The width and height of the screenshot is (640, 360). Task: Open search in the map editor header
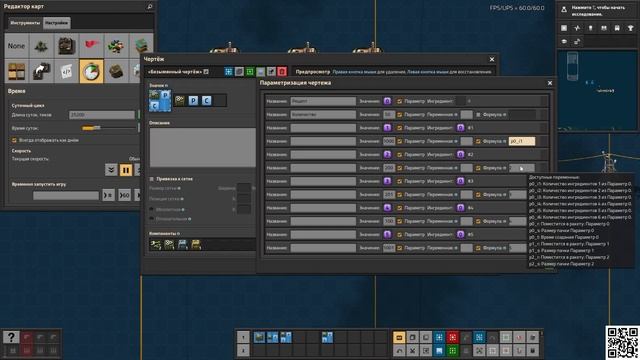149,7
